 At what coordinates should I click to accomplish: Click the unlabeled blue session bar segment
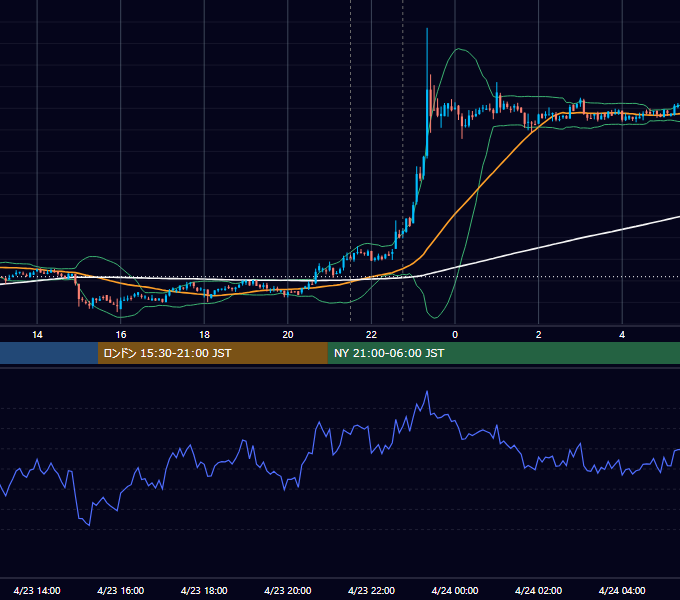point(49,353)
